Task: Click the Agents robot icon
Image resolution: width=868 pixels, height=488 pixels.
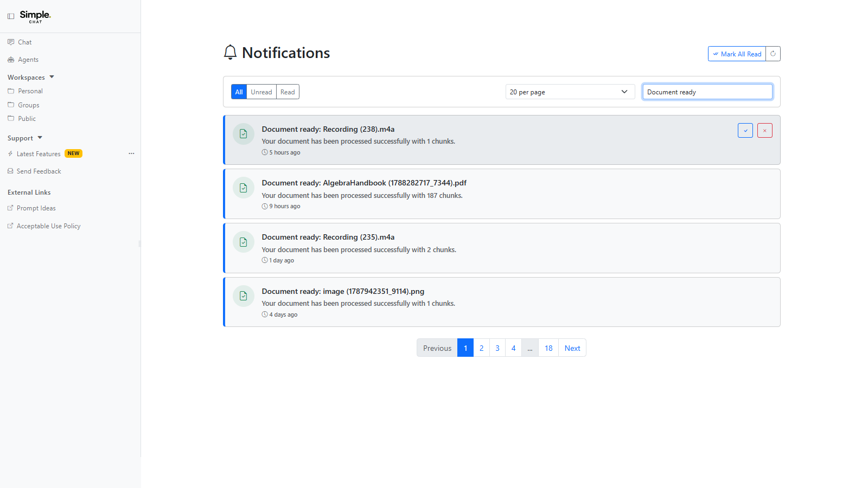Action: point(11,60)
